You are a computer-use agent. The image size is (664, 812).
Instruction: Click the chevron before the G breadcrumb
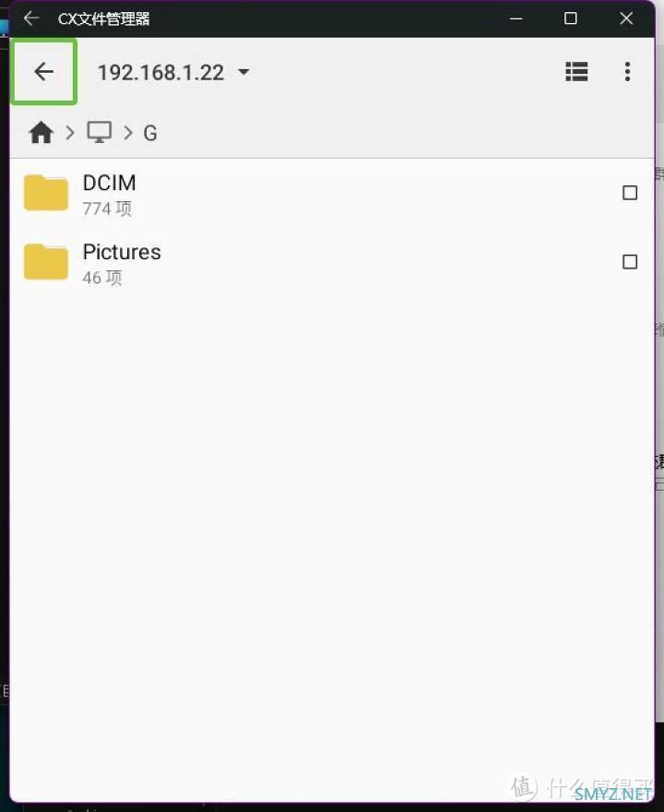(x=128, y=133)
